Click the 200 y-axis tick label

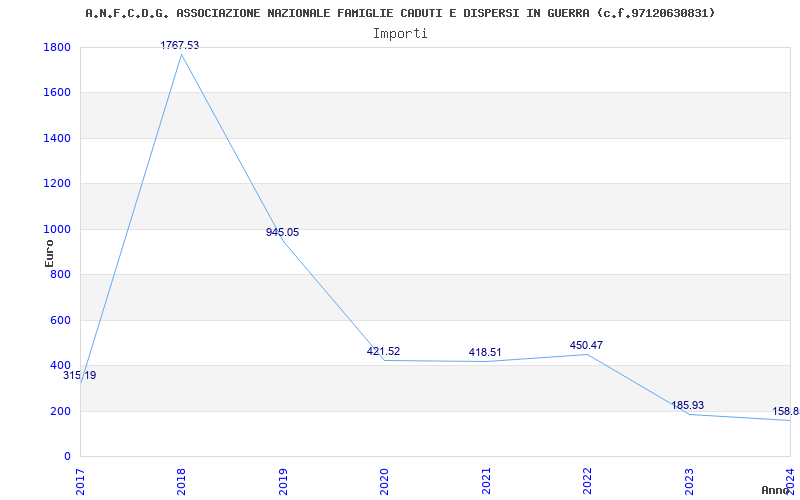click(60, 411)
